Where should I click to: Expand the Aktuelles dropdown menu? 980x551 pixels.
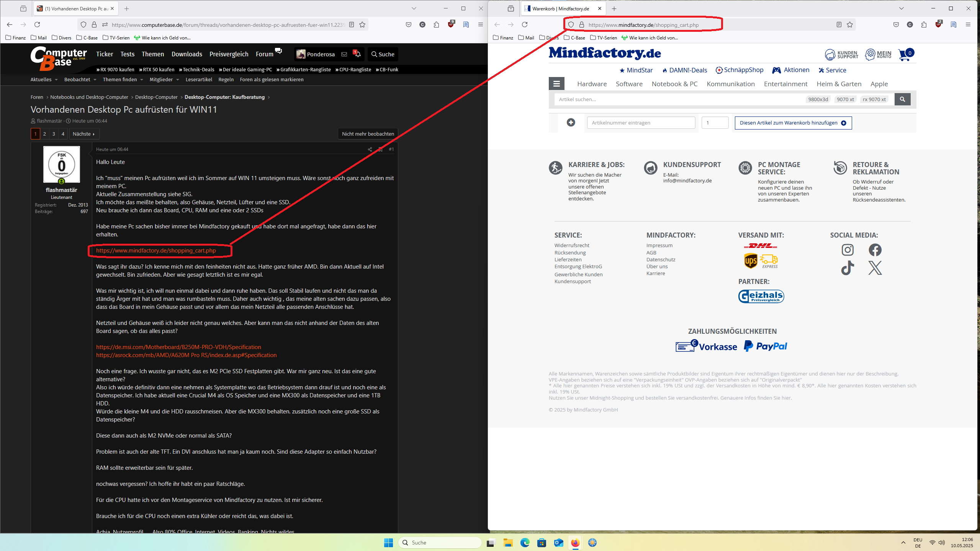click(x=44, y=80)
